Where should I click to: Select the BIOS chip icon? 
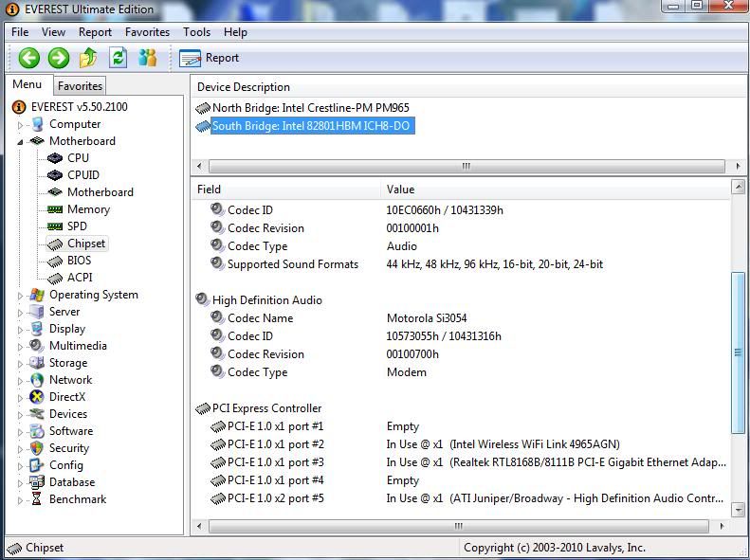pos(55,261)
